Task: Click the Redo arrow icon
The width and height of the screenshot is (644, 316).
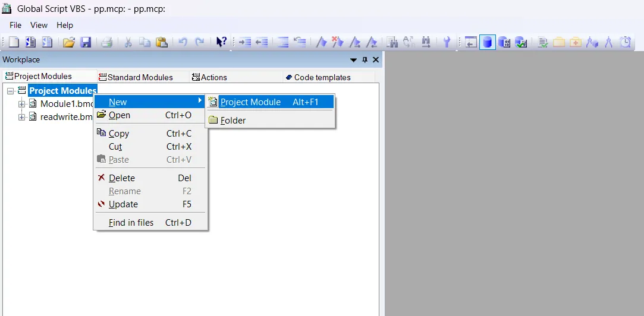Action: [200, 42]
